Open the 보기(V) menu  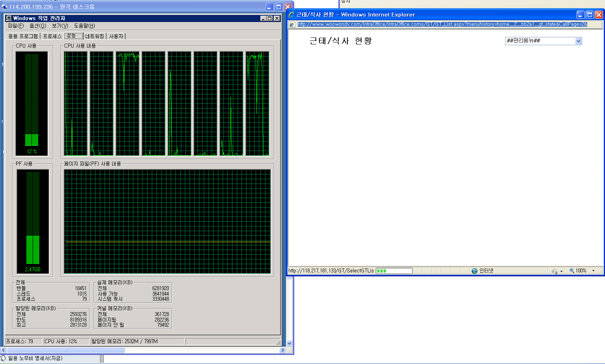click(60, 26)
